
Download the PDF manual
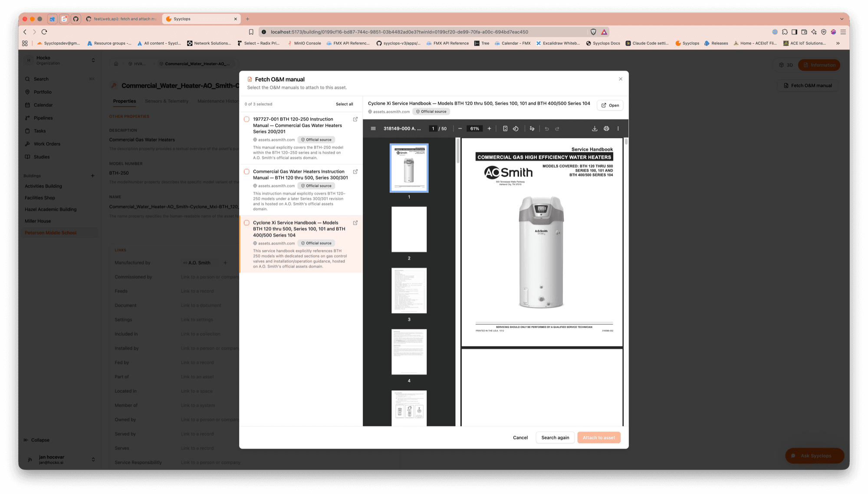pos(595,129)
